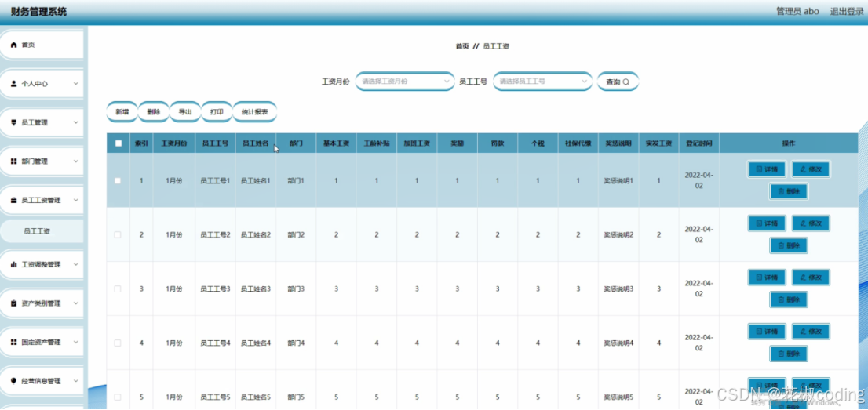Click the 删除 button above the table

153,112
